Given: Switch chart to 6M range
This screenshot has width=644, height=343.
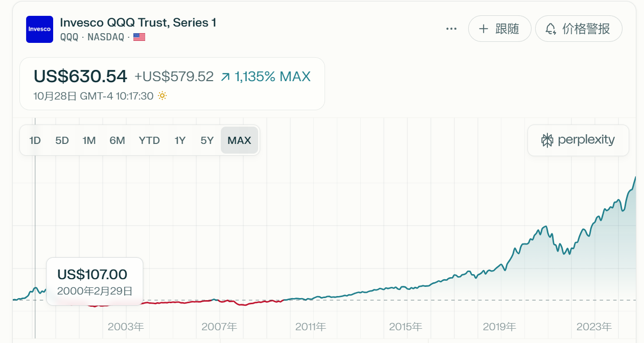Looking at the screenshot, I should click(117, 140).
